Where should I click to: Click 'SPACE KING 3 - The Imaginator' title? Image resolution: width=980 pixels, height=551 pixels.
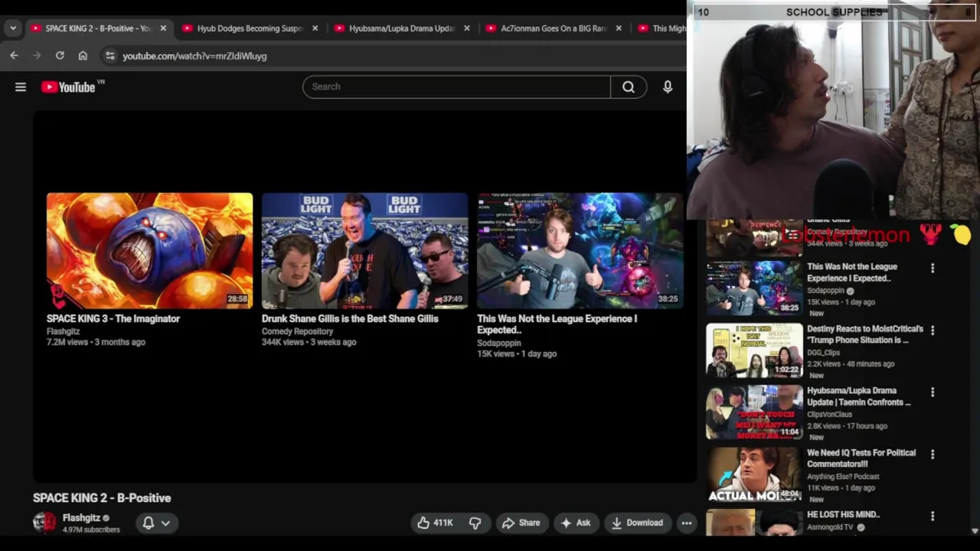pyautogui.click(x=113, y=318)
